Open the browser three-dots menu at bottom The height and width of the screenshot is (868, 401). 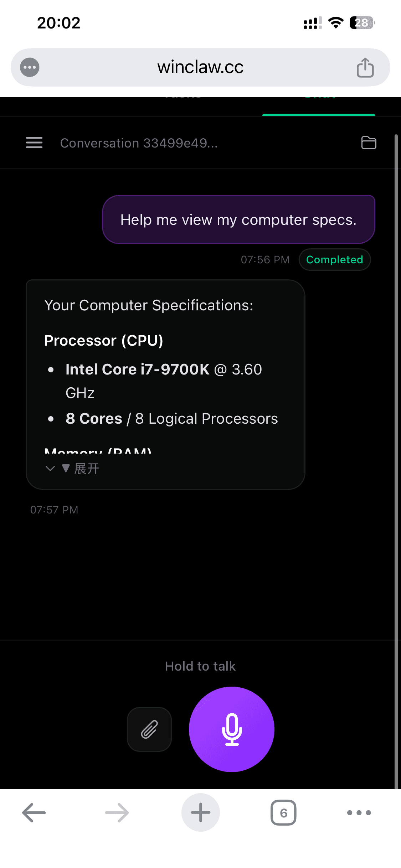(x=359, y=813)
